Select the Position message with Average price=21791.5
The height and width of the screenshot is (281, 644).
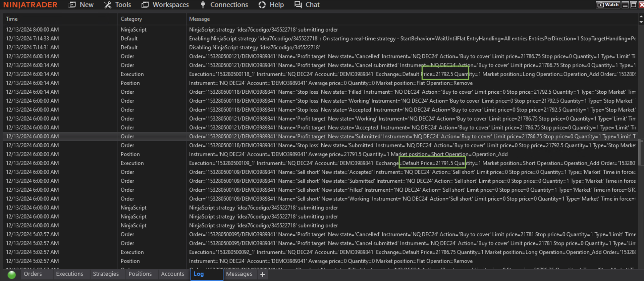point(348,154)
